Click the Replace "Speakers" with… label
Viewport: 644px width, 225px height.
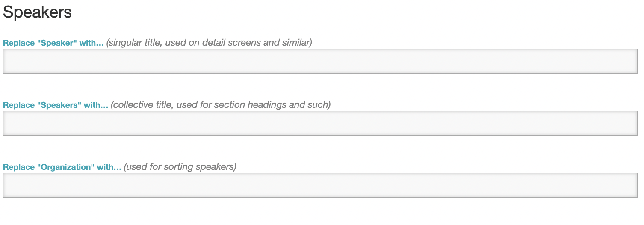(56, 105)
